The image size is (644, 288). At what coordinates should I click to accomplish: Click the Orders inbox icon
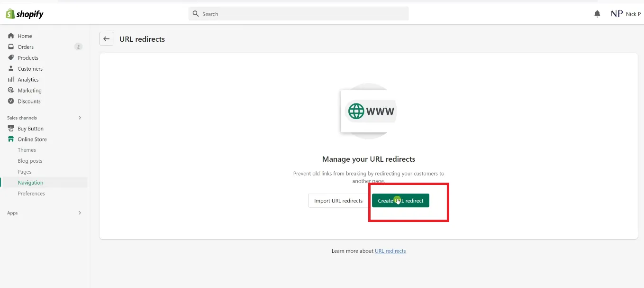[x=11, y=47]
